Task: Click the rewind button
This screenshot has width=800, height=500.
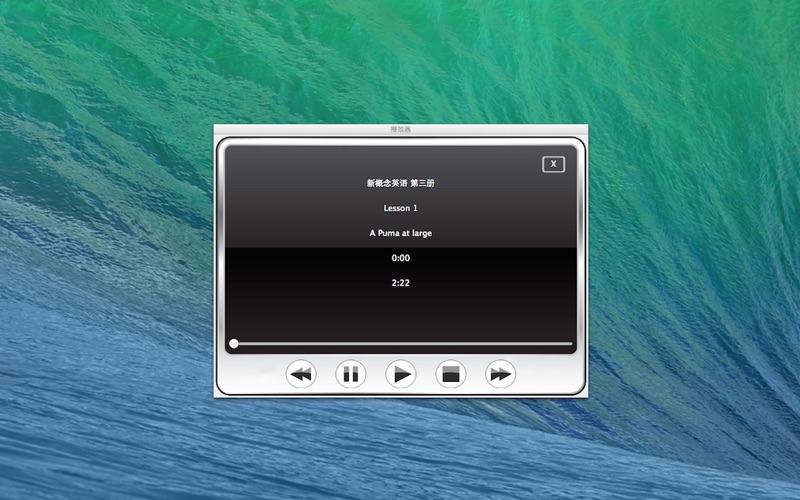Action: click(x=301, y=374)
